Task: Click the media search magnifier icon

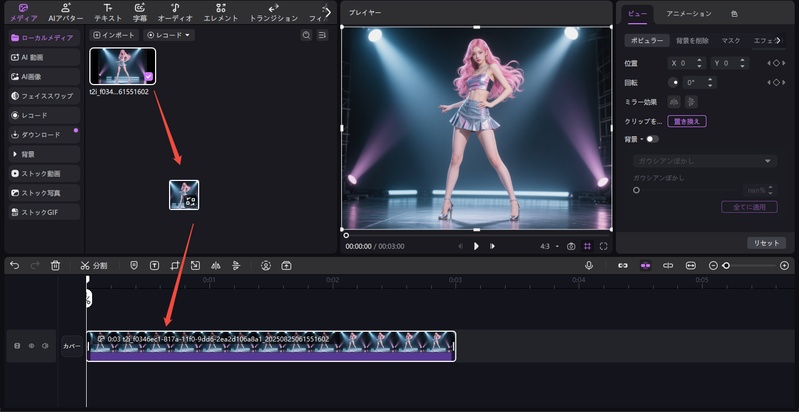Action: pyautogui.click(x=306, y=35)
